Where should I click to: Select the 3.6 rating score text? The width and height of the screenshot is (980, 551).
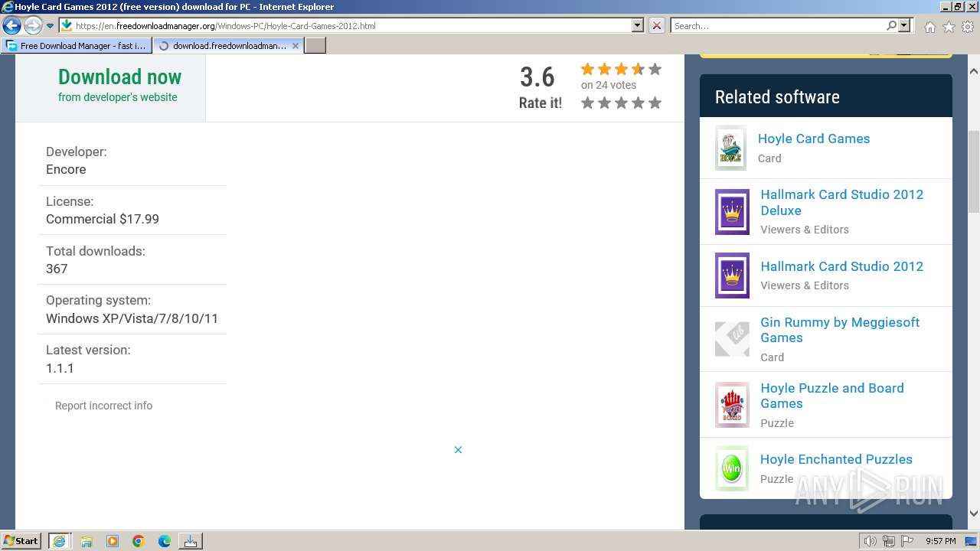[x=537, y=77]
